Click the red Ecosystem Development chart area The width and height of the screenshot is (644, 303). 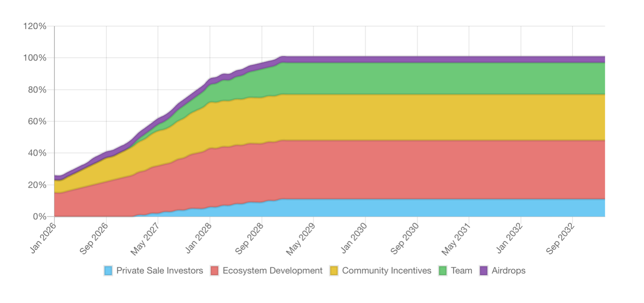click(415, 170)
